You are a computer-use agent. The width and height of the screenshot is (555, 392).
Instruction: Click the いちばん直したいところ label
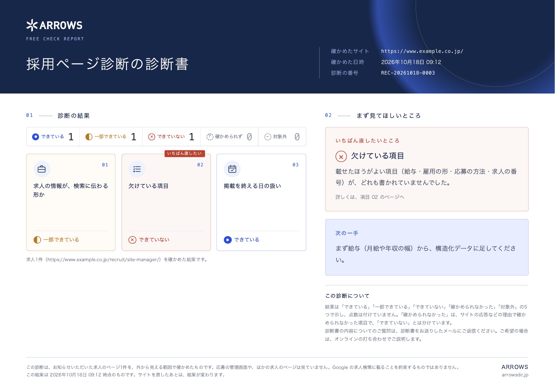368,141
